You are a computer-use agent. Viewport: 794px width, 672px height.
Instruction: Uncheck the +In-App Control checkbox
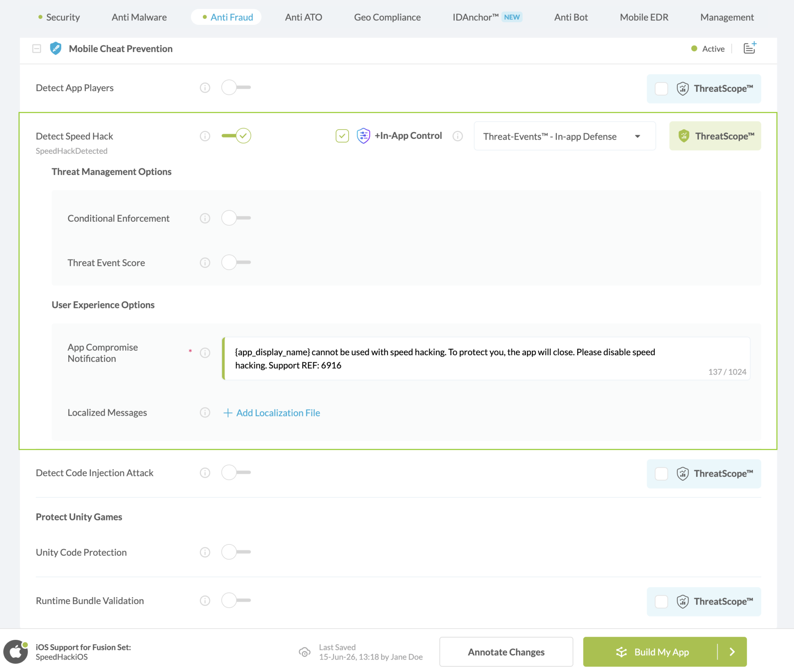point(342,136)
